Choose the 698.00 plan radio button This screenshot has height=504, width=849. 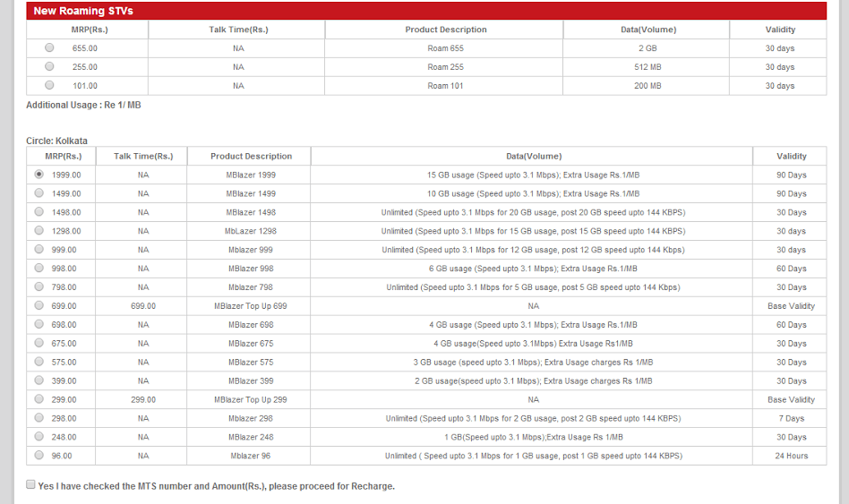pyautogui.click(x=39, y=324)
